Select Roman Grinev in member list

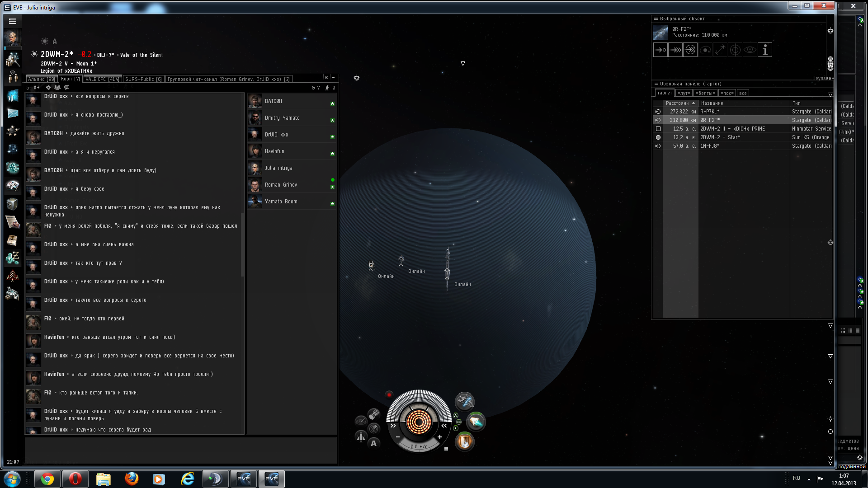click(x=292, y=185)
